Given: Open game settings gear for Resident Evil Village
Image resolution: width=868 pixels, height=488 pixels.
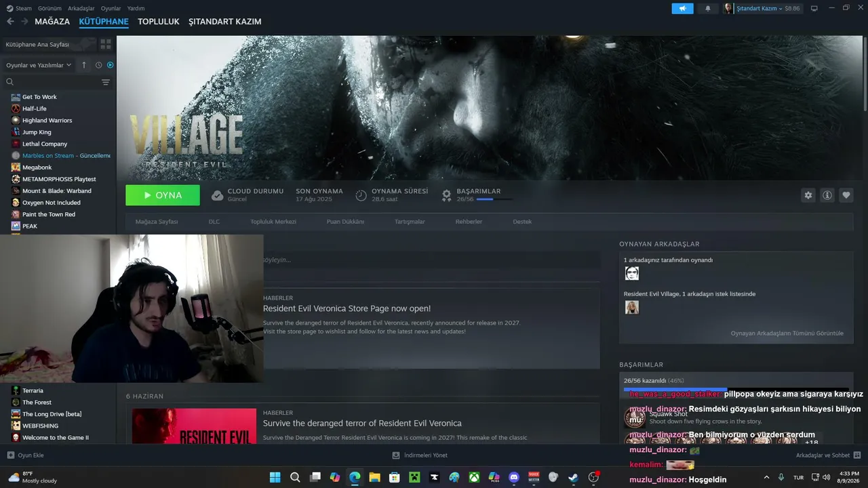Looking at the screenshot, I should coord(808,195).
